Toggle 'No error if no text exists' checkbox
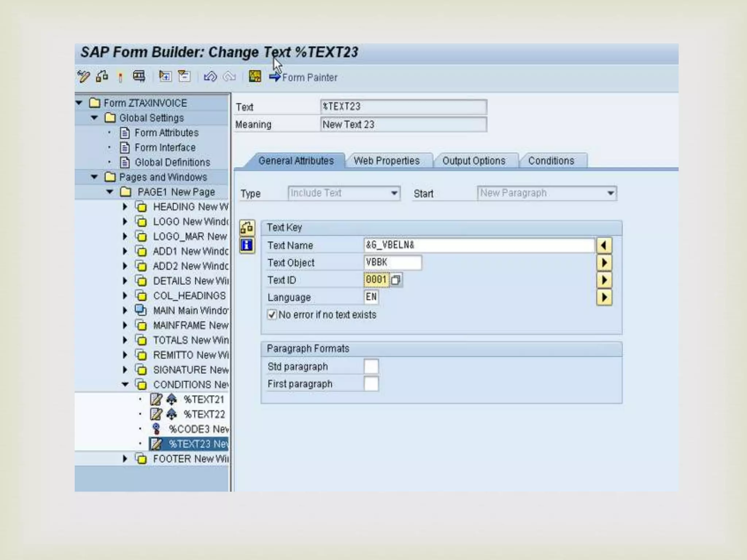 [x=272, y=315]
